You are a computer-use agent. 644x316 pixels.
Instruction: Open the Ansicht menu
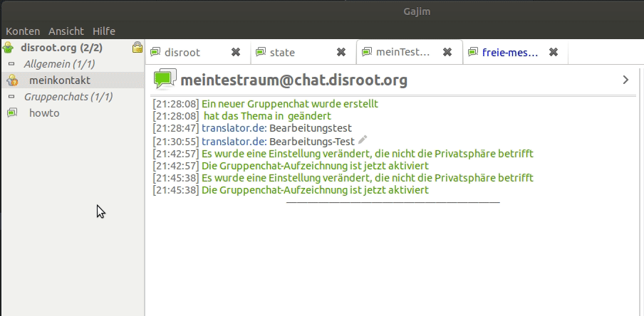point(66,31)
